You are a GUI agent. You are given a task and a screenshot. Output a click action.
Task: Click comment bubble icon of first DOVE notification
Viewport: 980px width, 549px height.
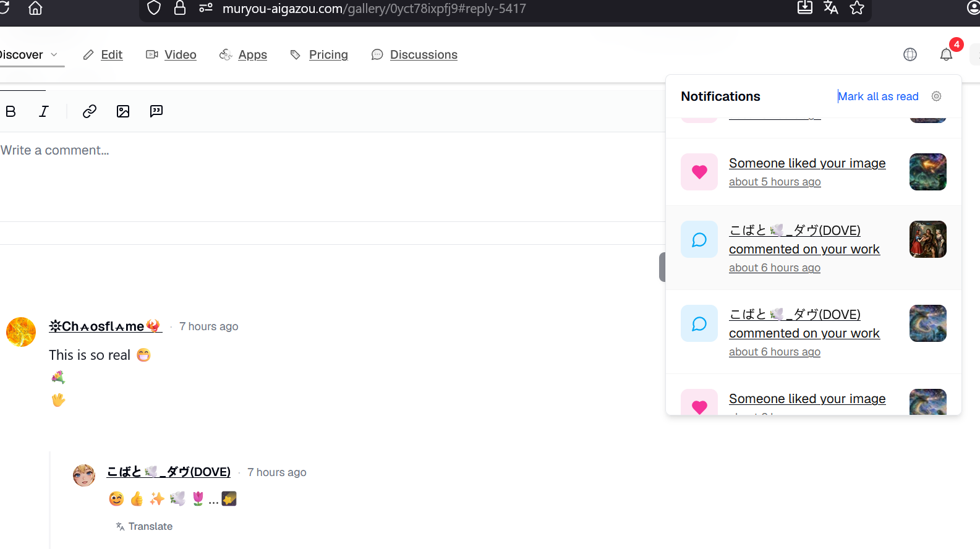(699, 239)
